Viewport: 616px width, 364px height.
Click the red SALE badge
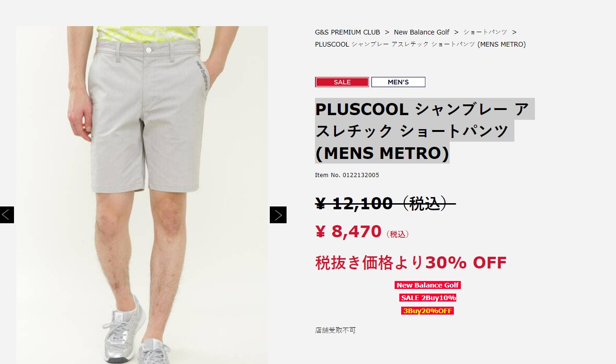pyautogui.click(x=342, y=82)
